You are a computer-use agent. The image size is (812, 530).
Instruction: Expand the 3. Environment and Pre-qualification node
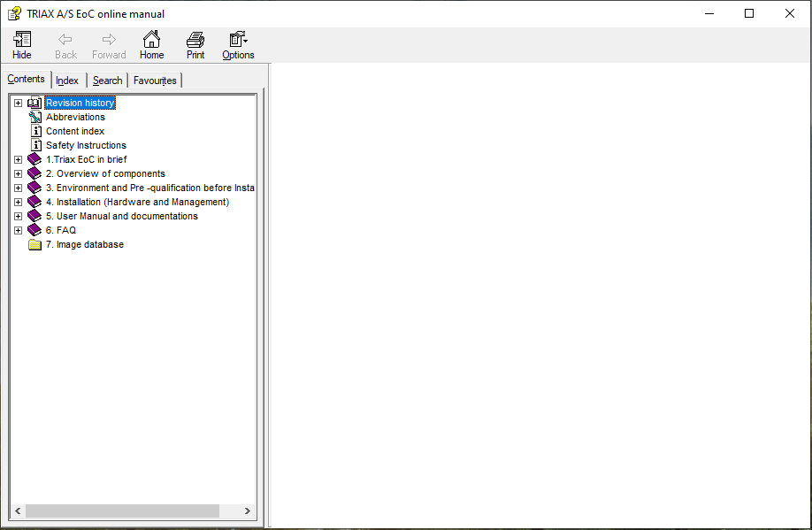tap(18, 188)
